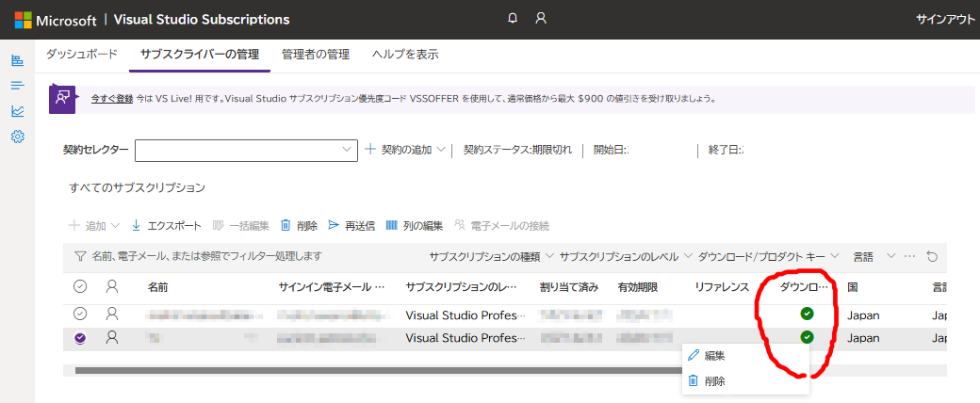The image size is (980, 403).
Task: Click the サインアウト link
Action: [x=946, y=20]
